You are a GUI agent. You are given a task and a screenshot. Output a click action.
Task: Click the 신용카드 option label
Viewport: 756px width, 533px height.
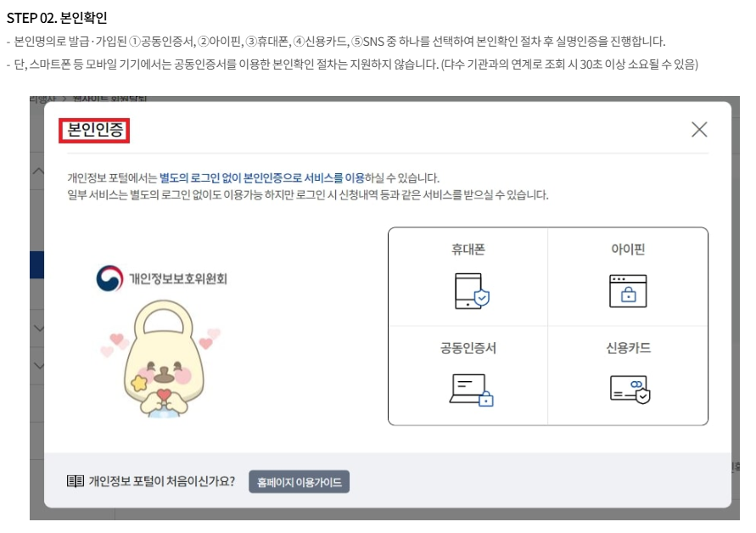(x=628, y=348)
